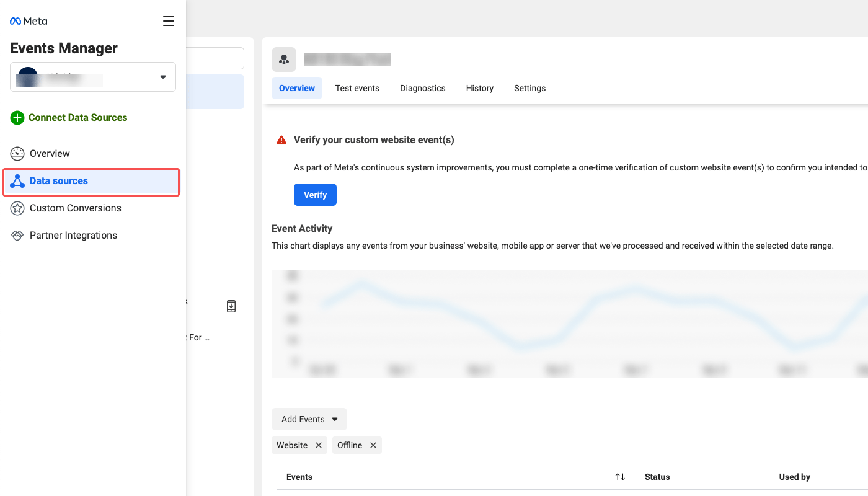Click the Status column header

[657, 477]
